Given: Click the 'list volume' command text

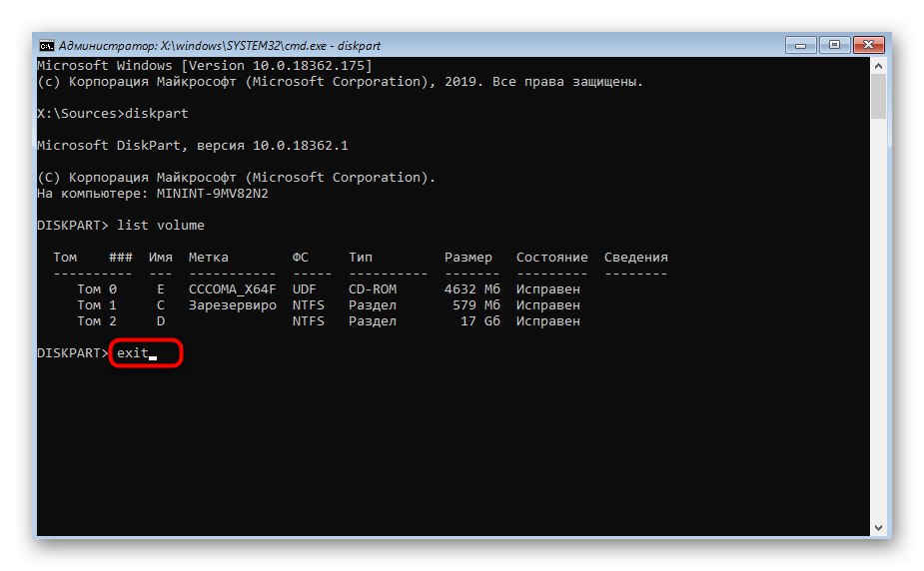Looking at the screenshot, I should pyautogui.click(x=161, y=226).
